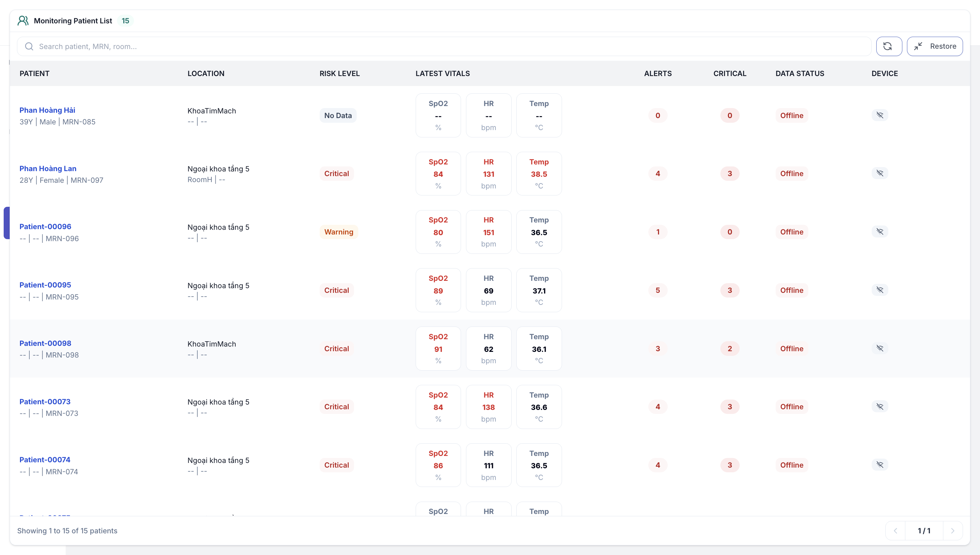Click offline device icon for Patient-00096

pyautogui.click(x=879, y=231)
